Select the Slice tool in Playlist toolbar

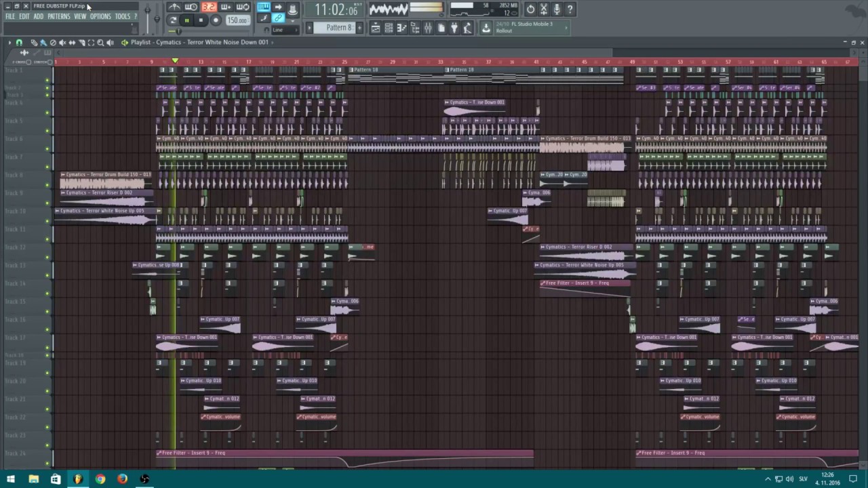(x=81, y=43)
